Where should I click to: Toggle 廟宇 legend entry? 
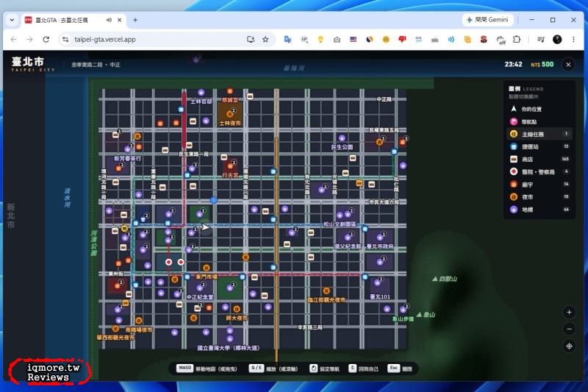coord(539,185)
